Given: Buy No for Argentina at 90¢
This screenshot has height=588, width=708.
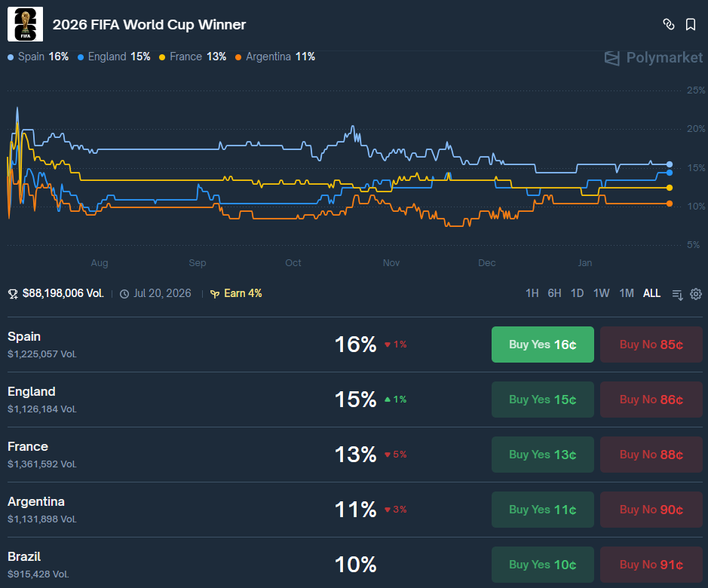Looking at the screenshot, I should click(651, 510).
